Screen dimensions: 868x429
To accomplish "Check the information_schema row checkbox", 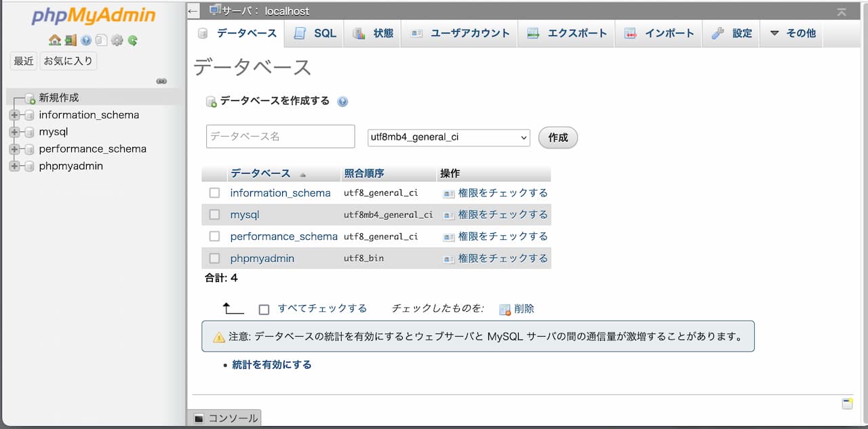I will point(215,193).
